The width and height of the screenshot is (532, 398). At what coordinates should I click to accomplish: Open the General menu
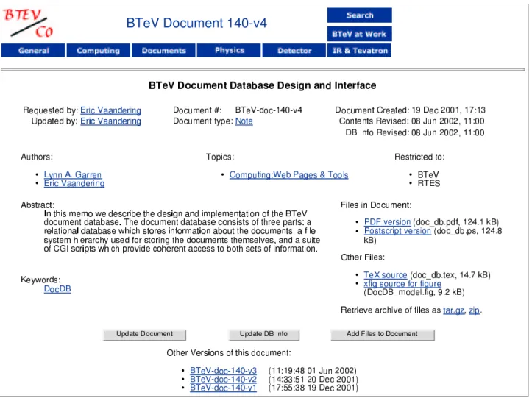33,51
